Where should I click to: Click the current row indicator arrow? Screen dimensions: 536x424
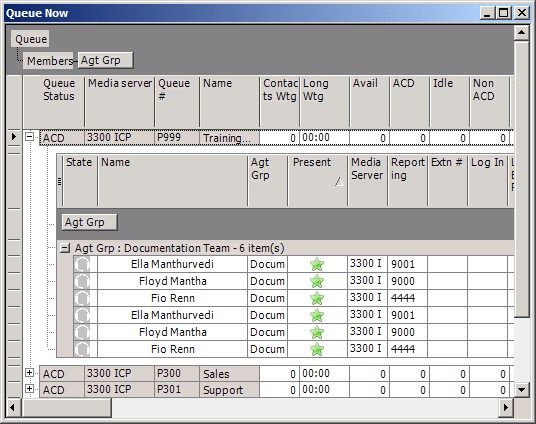click(x=14, y=137)
